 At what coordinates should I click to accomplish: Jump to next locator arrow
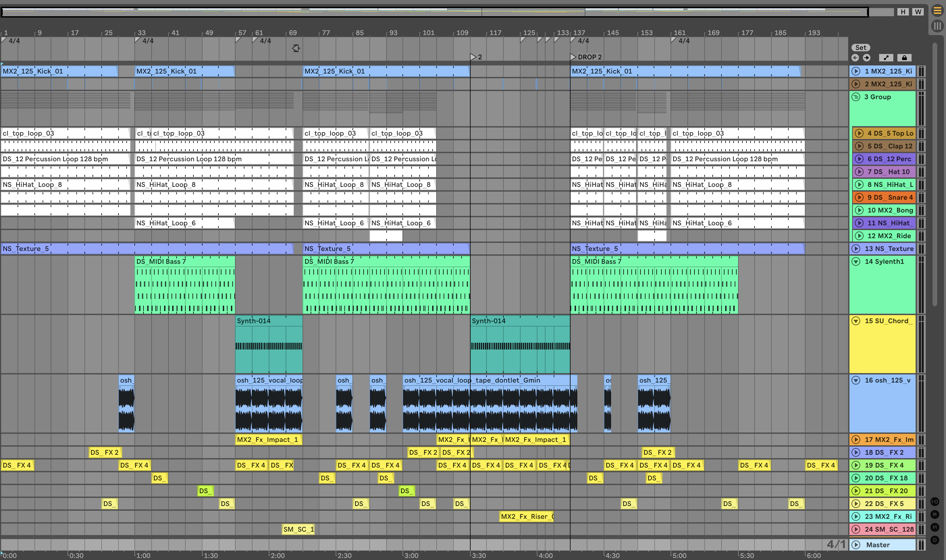867,58
